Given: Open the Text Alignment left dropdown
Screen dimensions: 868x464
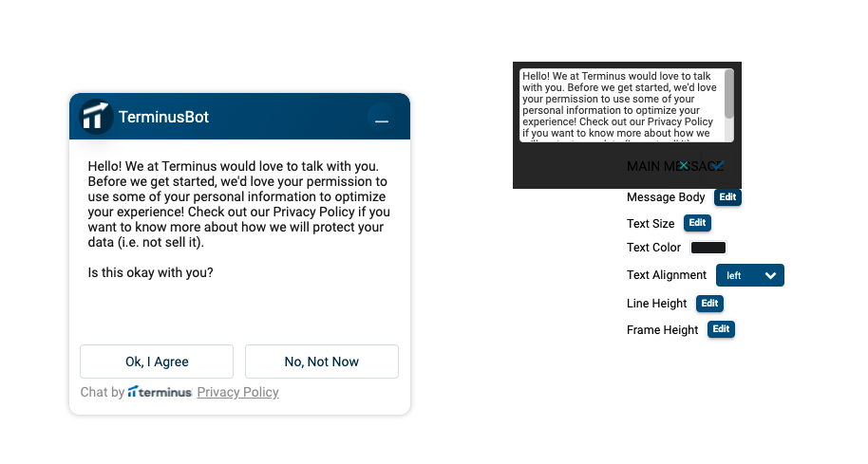Looking at the screenshot, I should click(750, 275).
